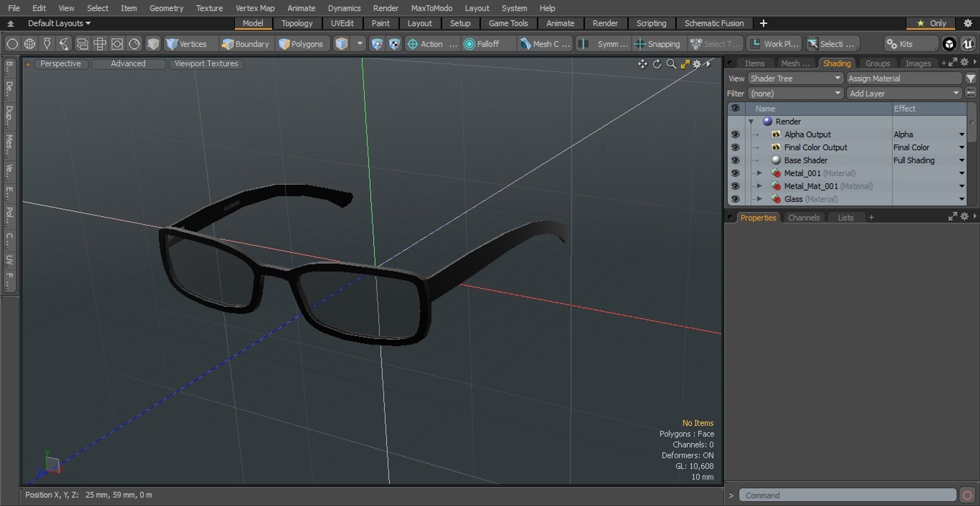Open the Add Layer dropdown
This screenshot has width=980, height=506.
[x=904, y=93]
